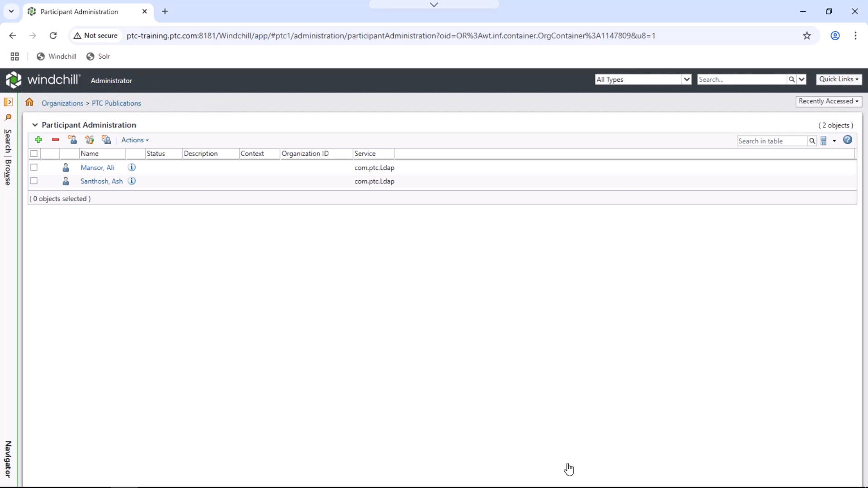The height and width of the screenshot is (488, 868).
Task: Click the create new organization icon
Action: pyautogui.click(x=106, y=140)
